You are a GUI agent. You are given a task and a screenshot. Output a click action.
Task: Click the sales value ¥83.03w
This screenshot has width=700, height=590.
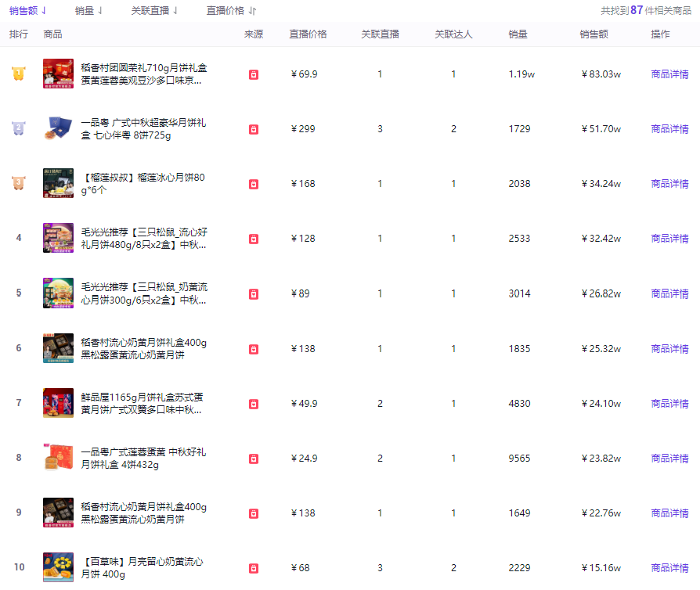[x=601, y=74]
